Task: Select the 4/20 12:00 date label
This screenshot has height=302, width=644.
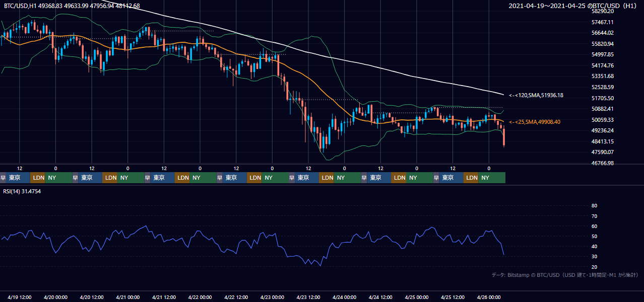Action: (92, 297)
